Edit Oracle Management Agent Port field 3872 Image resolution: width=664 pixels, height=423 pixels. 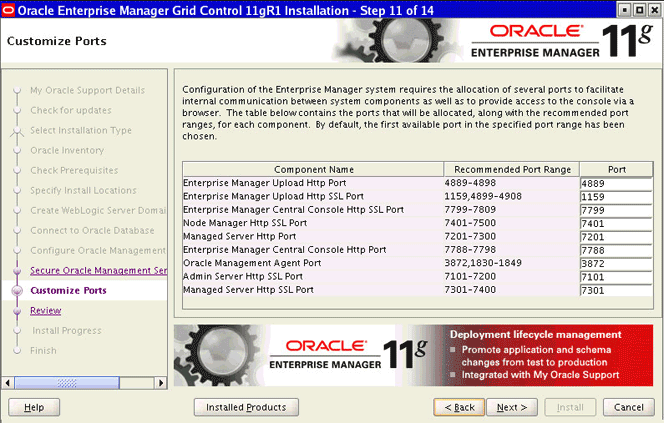pos(616,264)
